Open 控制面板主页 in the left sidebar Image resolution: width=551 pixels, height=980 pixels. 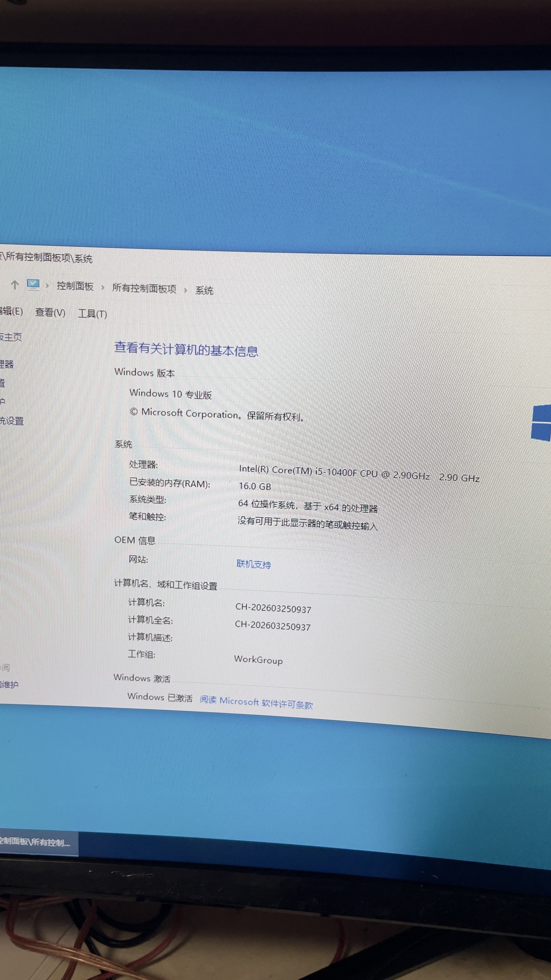tap(11, 337)
